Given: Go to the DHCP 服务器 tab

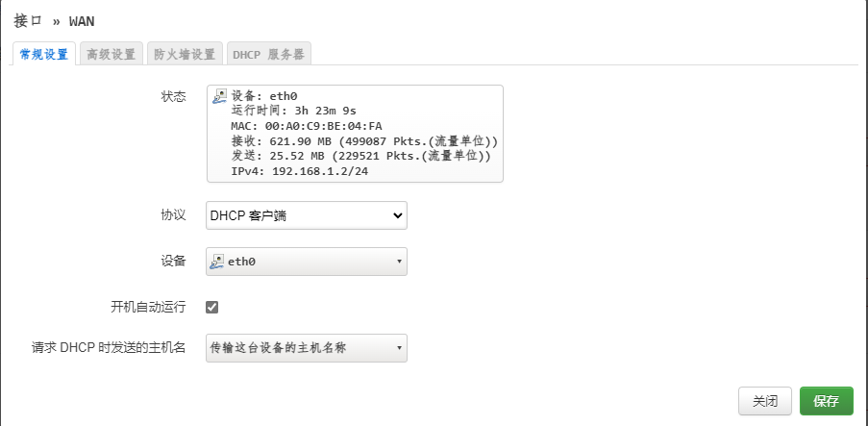Looking at the screenshot, I should [x=268, y=55].
